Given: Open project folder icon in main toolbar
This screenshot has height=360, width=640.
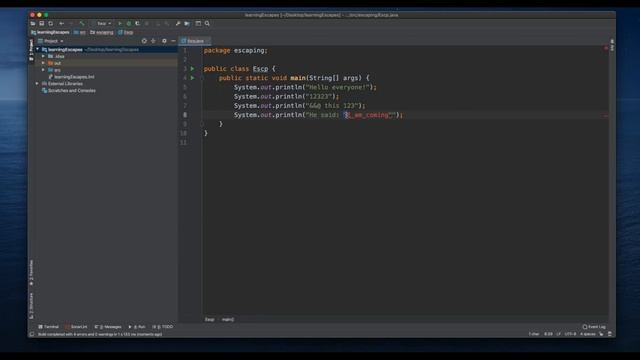Looking at the screenshot, I should coord(33,24).
